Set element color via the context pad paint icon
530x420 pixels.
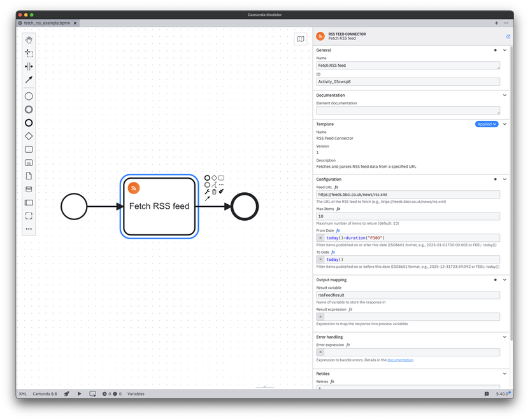coord(221,192)
